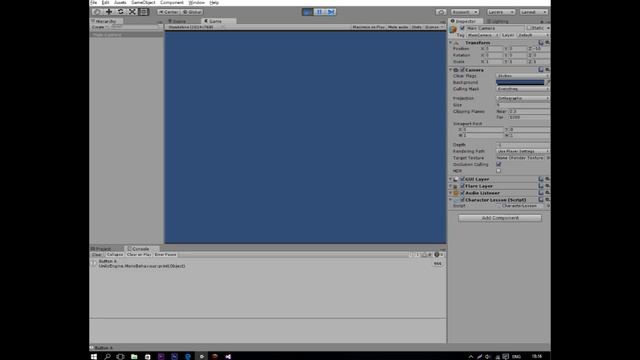Click the Far clipping plane field

click(529, 118)
